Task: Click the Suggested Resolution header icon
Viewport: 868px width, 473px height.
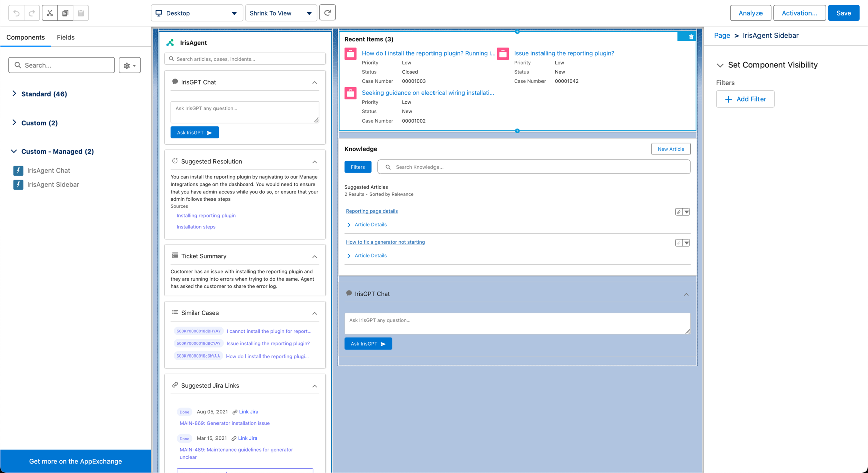Action: point(175,161)
